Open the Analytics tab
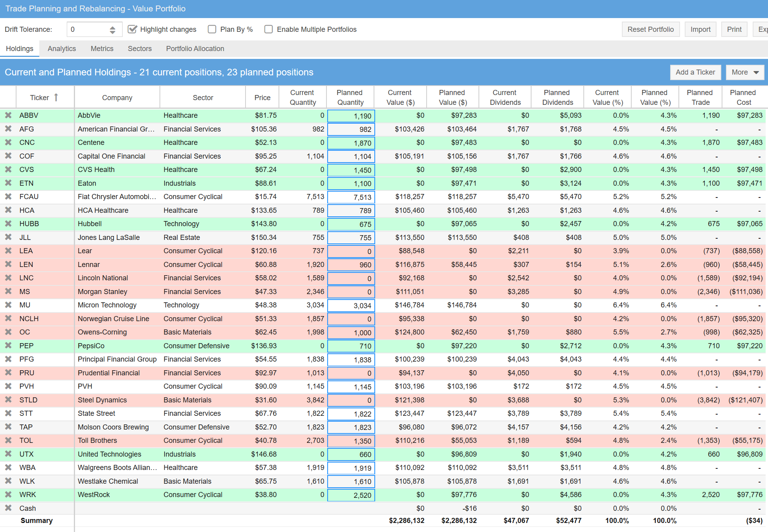This screenshot has height=532, width=768. (62, 49)
